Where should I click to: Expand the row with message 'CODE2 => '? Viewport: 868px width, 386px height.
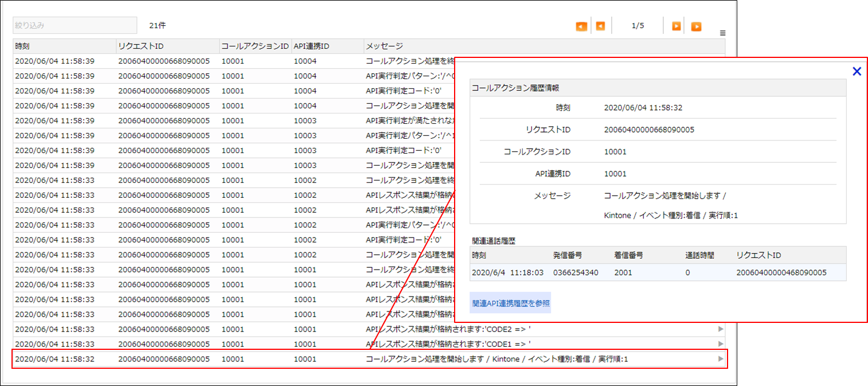(x=721, y=329)
